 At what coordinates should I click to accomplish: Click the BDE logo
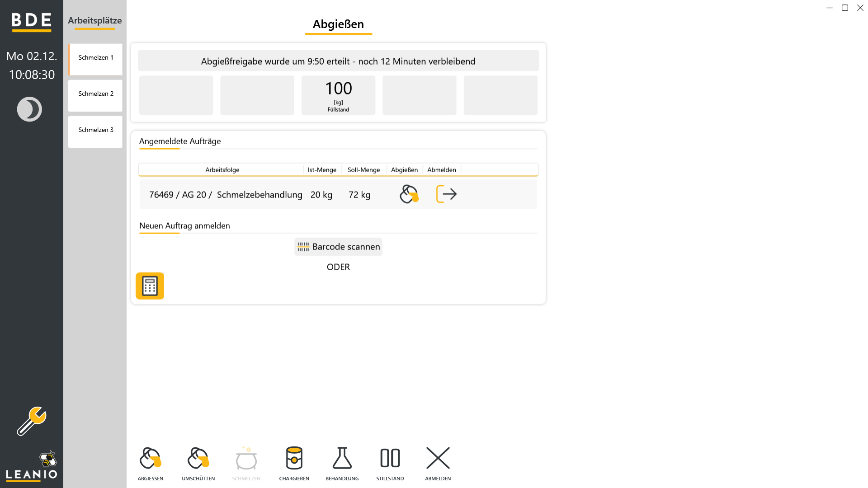32,22
